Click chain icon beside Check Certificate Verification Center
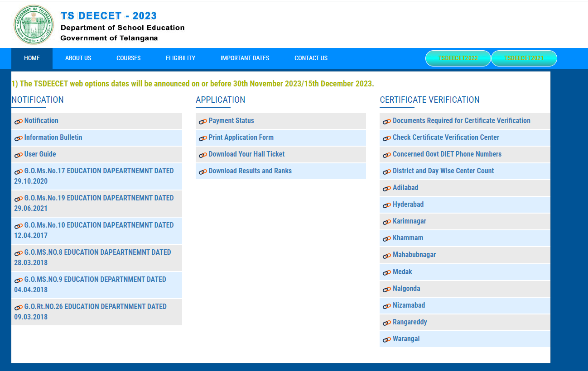 click(387, 138)
